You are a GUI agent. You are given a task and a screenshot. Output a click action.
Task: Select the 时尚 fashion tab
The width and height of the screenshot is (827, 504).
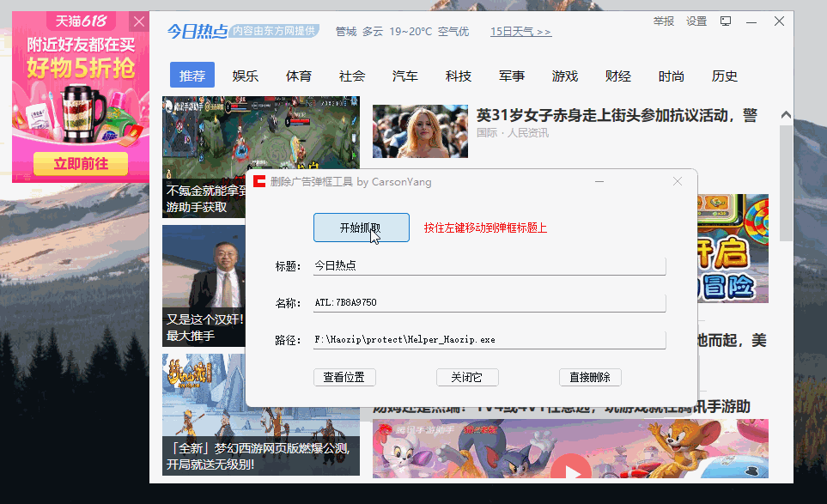click(x=670, y=76)
